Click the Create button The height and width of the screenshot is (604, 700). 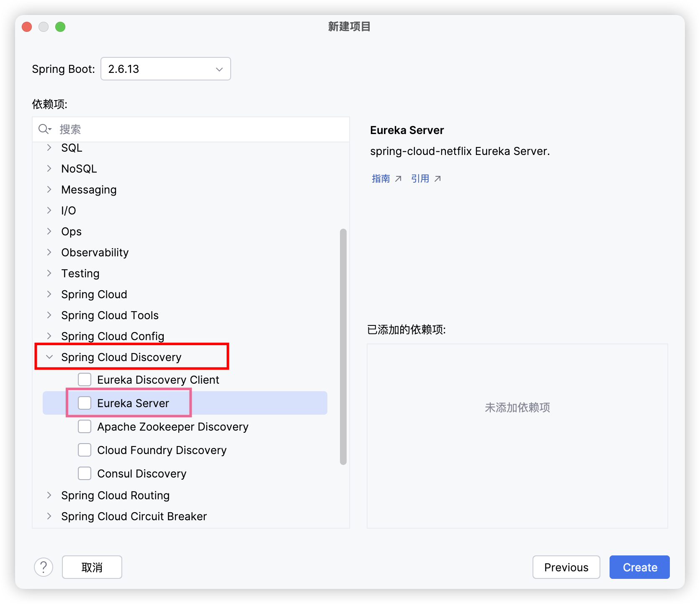(x=640, y=567)
